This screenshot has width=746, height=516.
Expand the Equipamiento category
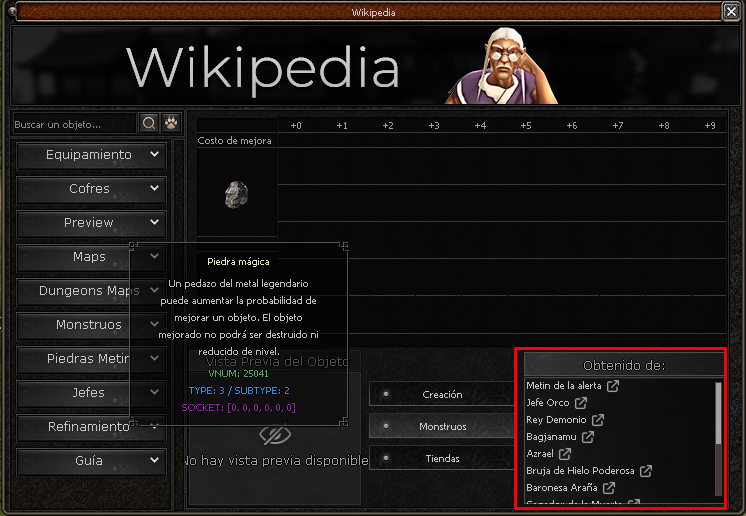coord(91,155)
